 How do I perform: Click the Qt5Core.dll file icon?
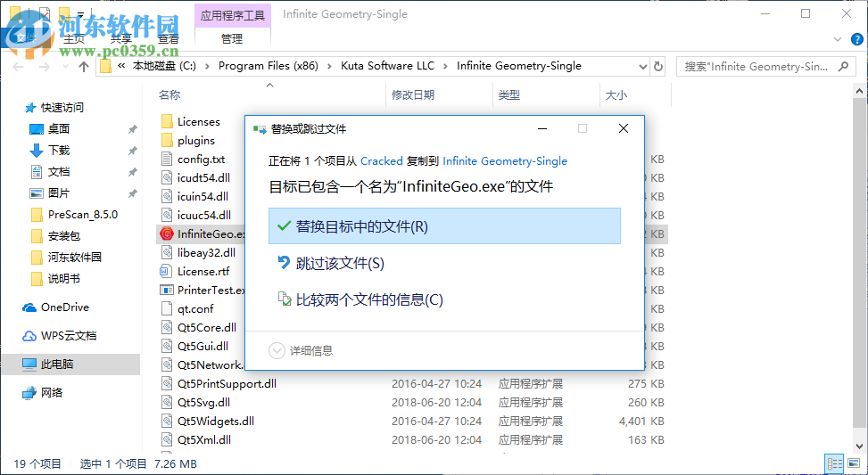(167, 327)
